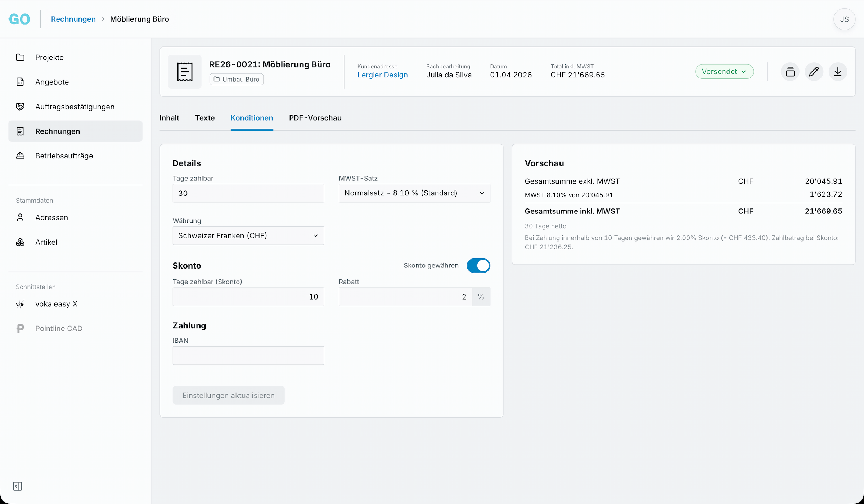Click the Umbau Büro project tag
Screen dimensions: 864x504
tap(237, 79)
